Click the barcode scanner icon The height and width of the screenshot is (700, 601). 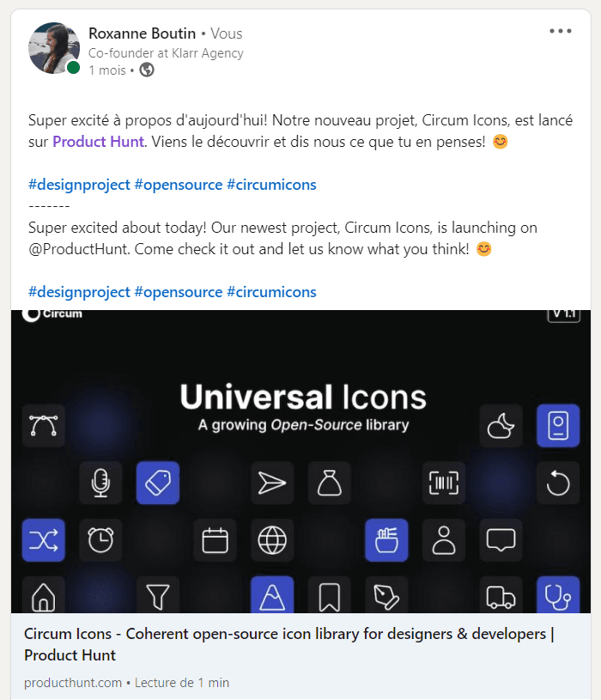tap(444, 483)
